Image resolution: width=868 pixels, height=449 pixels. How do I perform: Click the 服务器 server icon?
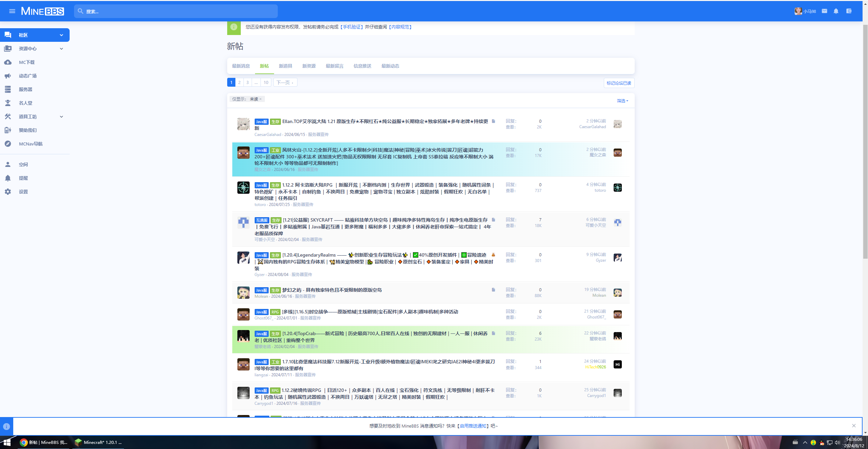pyautogui.click(x=8, y=89)
